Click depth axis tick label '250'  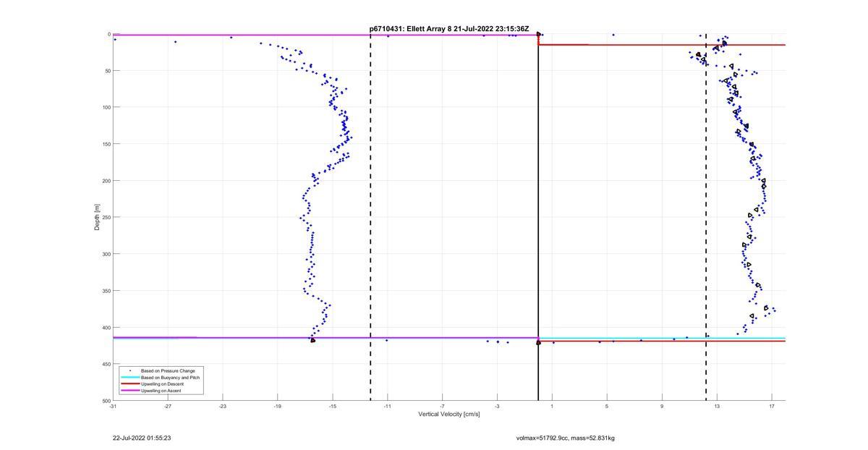point(106,217)
